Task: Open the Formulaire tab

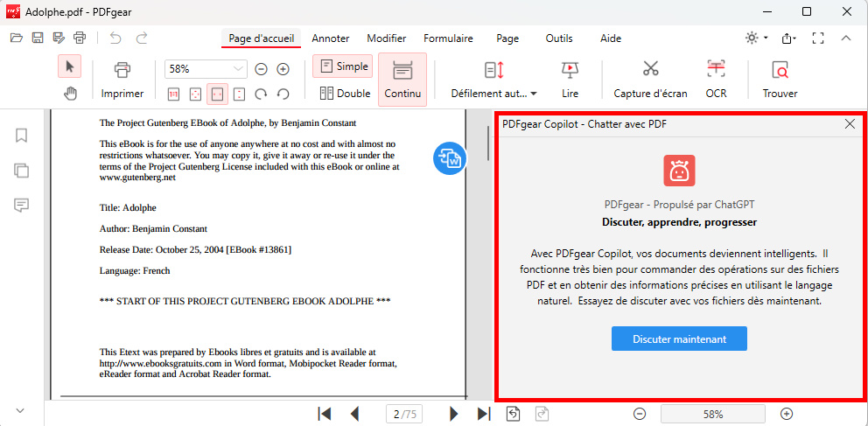Action: 448,38
